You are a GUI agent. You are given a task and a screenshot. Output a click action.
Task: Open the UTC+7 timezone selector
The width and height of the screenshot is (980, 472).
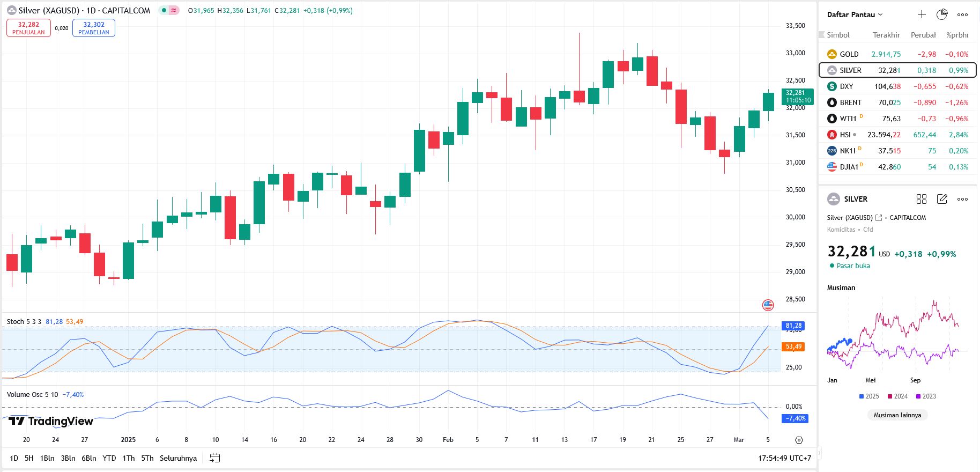pos(784,458)
